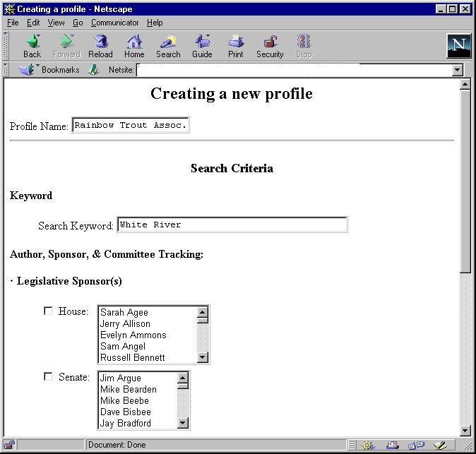
Task: Click the Senate list scrollbar thumb
Action: click(183, 386)
